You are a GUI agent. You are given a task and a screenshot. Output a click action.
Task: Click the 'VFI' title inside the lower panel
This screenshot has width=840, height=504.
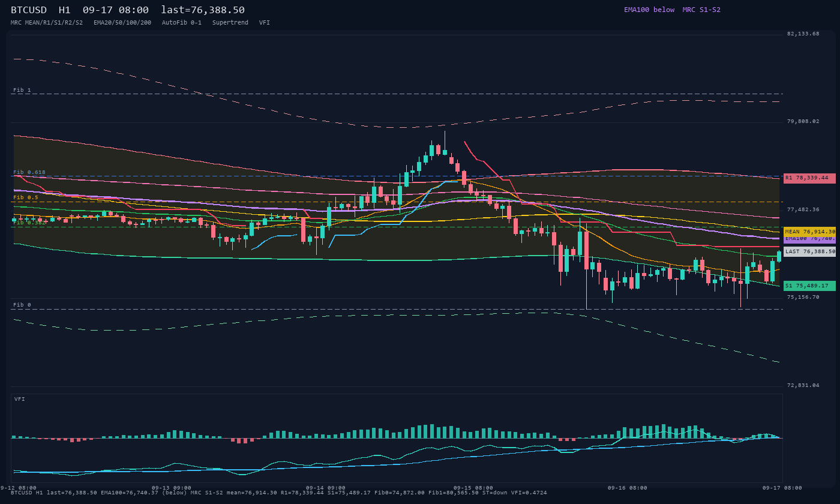(x=20, y=399)
